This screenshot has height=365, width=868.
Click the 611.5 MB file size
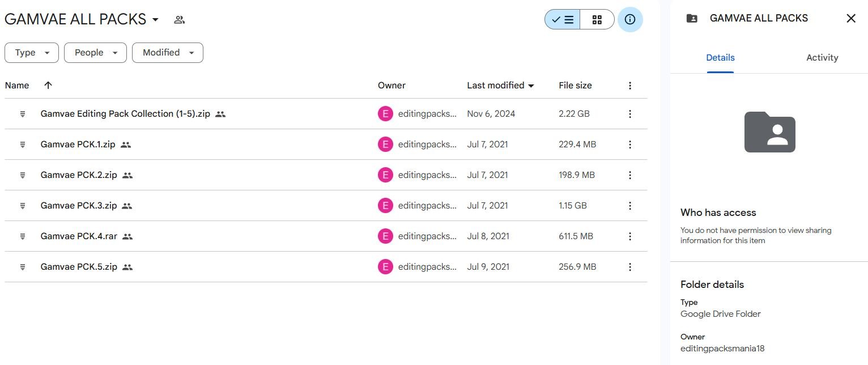click(576, 236)
